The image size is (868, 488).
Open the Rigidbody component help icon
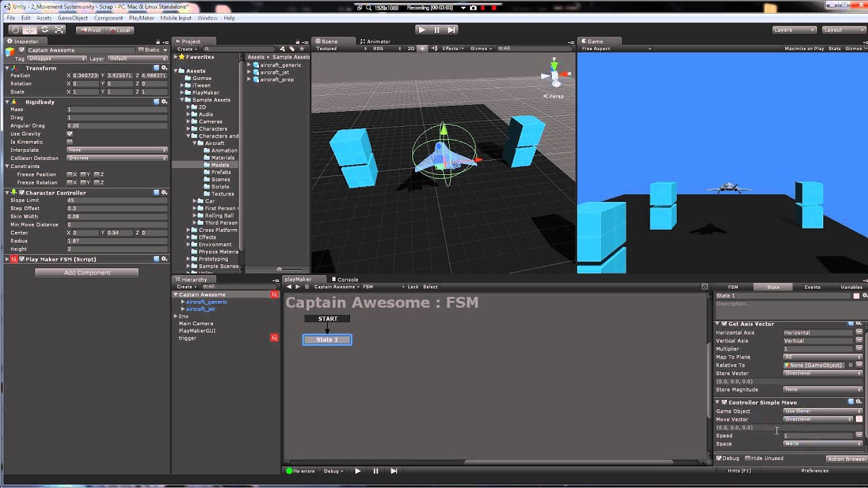tap(157, 102)
